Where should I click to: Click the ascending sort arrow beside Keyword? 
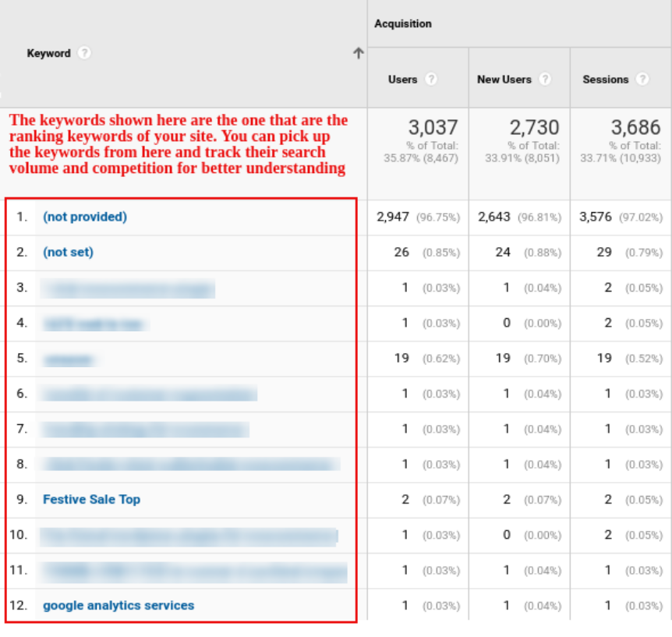coord(359,53)
